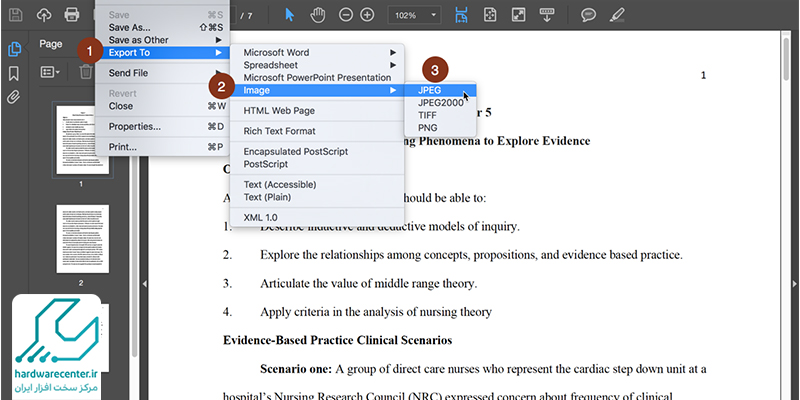800x400 pixels.
Task: Select TIFF image format
Action: click(x=440, y=115)
